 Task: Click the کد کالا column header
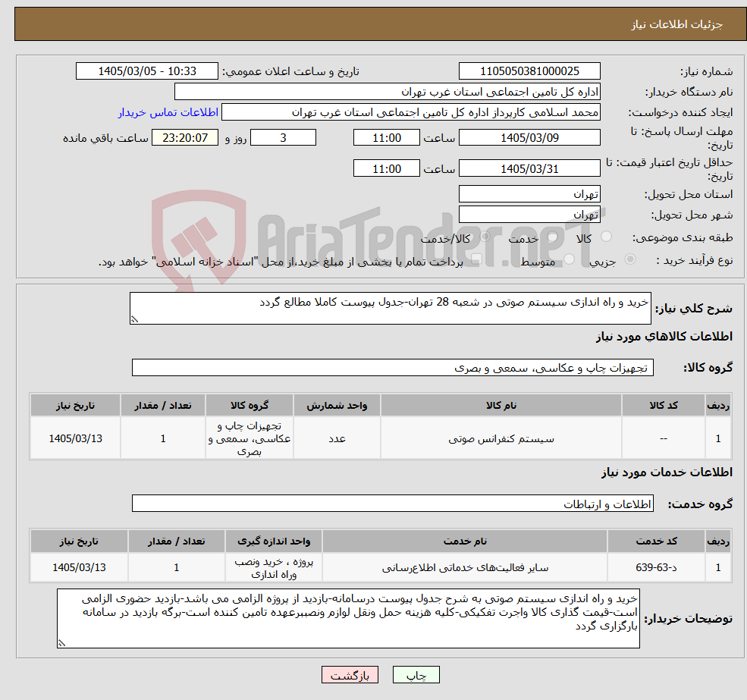(664, 405)
